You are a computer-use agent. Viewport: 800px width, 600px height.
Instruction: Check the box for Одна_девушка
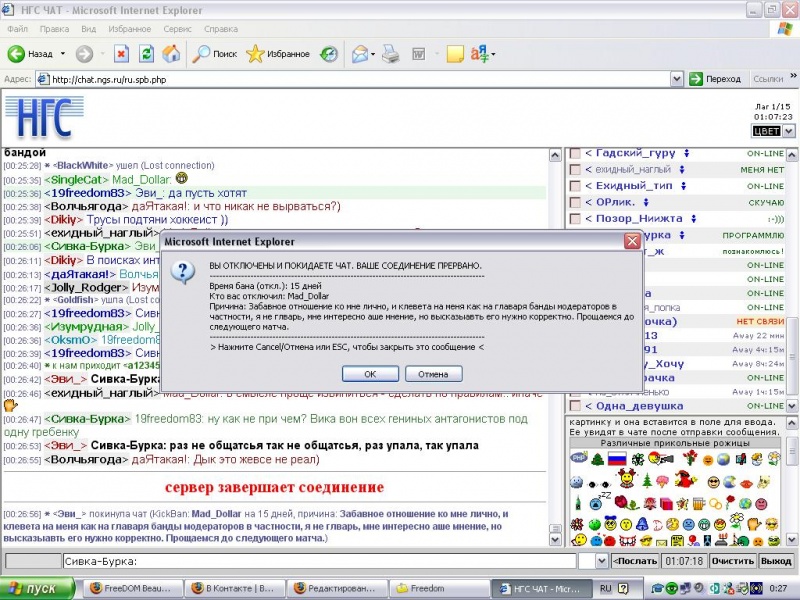click(x=574, y=406)
